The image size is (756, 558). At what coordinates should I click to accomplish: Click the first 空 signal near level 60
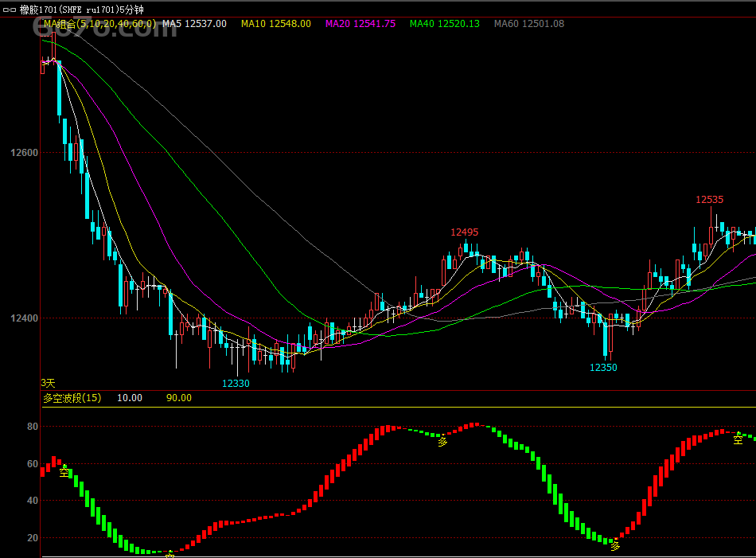tap(64, 472)
